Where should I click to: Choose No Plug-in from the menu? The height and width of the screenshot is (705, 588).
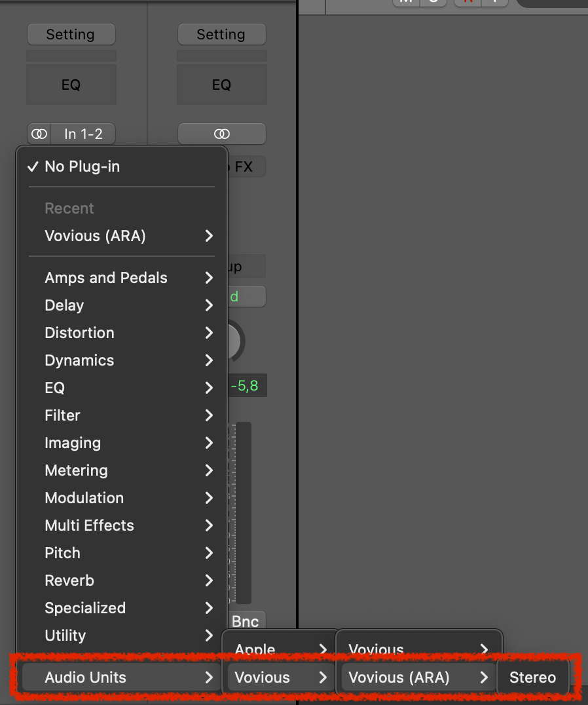pos(82,166)
